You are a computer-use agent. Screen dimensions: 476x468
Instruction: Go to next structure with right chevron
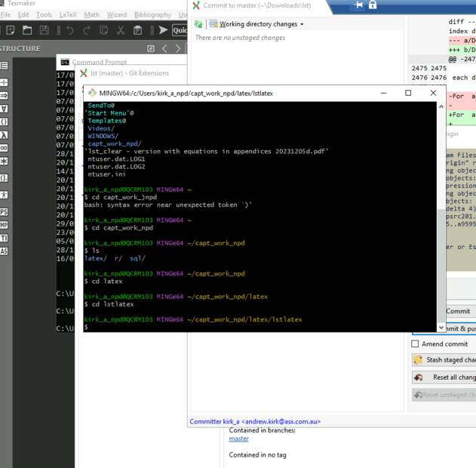180,48
